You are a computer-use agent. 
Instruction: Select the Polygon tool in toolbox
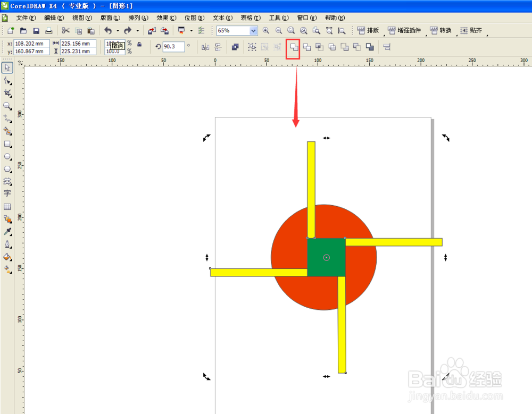tap(7, 169)
